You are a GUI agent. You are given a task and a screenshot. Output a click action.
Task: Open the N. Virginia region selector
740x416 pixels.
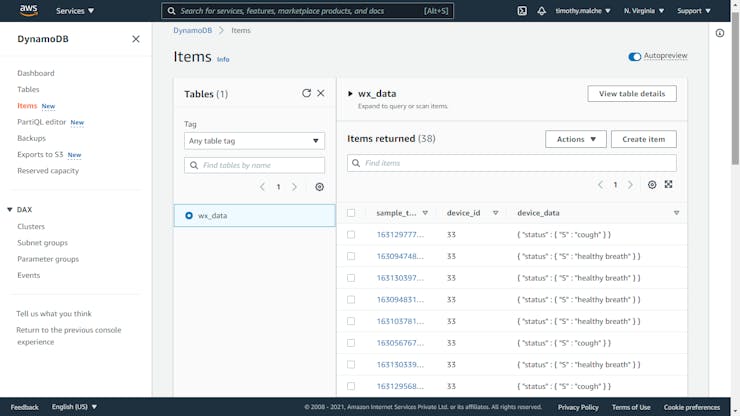click(x=644, y=11)
